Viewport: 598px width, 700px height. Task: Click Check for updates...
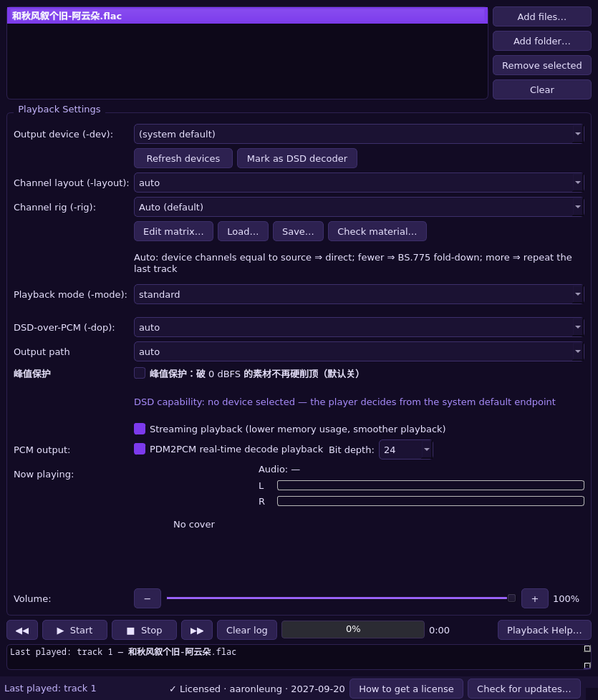[x=524, y=689]
